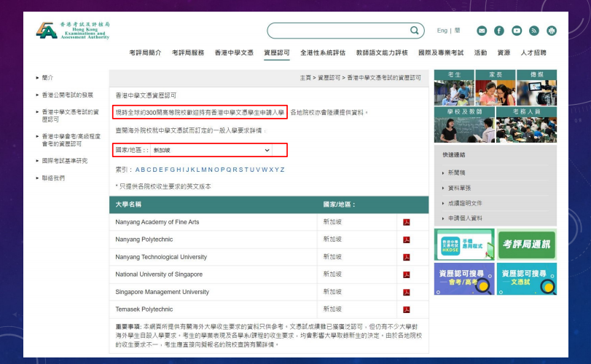
Task: Open 資歷認可搜尋 文憑試 banner
Action: 527,279
